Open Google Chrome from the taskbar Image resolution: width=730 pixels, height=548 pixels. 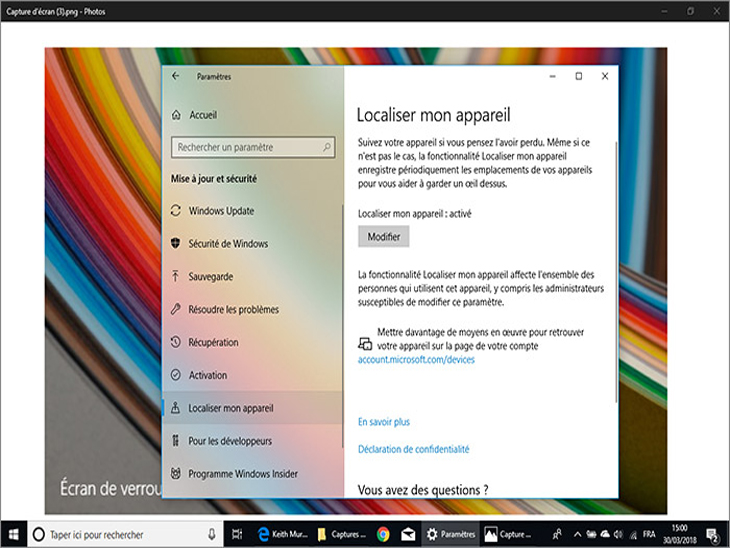[383, 534]
